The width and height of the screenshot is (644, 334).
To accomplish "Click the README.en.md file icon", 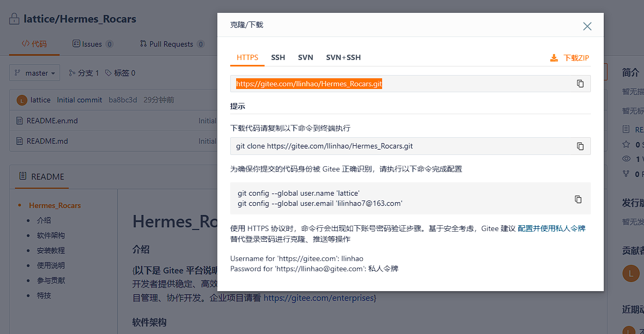I will (20, 121).
